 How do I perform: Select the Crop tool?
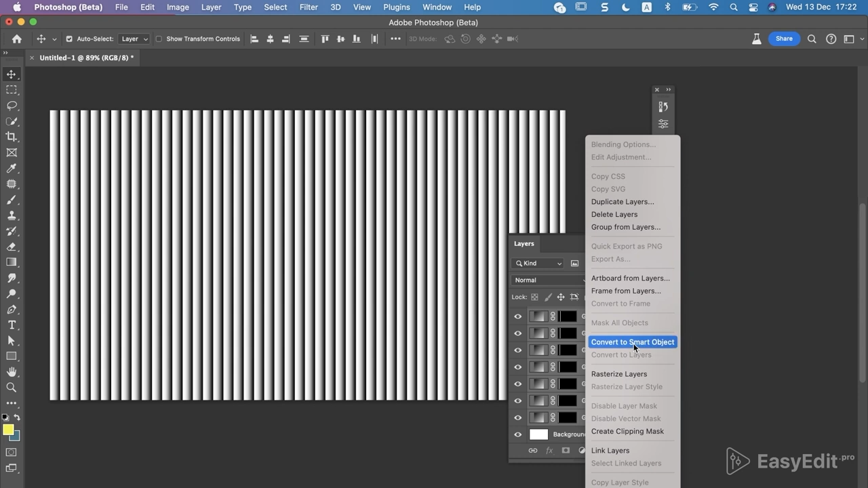12,137
